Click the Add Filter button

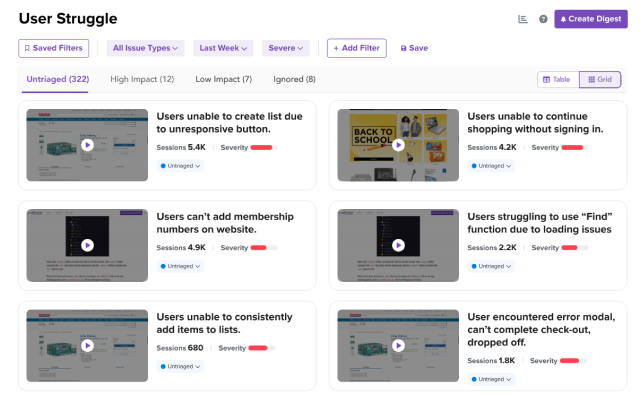tap(357, 48)
